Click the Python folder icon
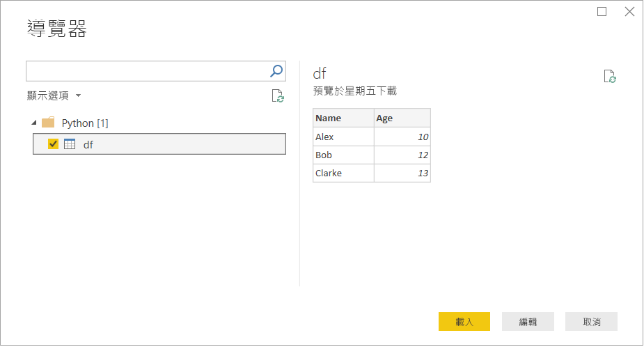Viewport: 644px width, 347px height. coord(48,123)
